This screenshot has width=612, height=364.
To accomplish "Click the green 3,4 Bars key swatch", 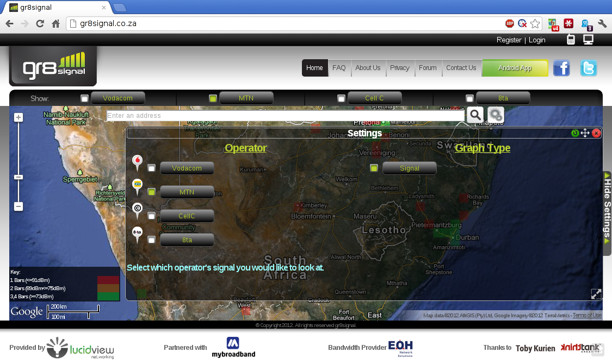I will pyautogui.click(x=108, y=297).
